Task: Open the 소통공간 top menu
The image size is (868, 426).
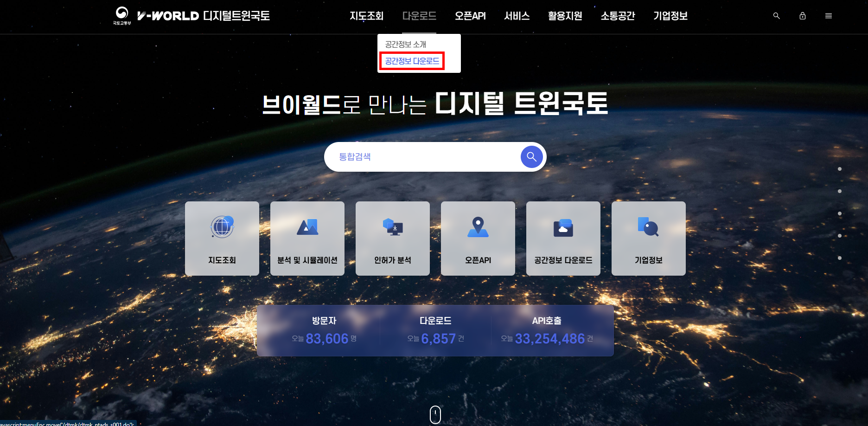Action: [x=618, y=16]
